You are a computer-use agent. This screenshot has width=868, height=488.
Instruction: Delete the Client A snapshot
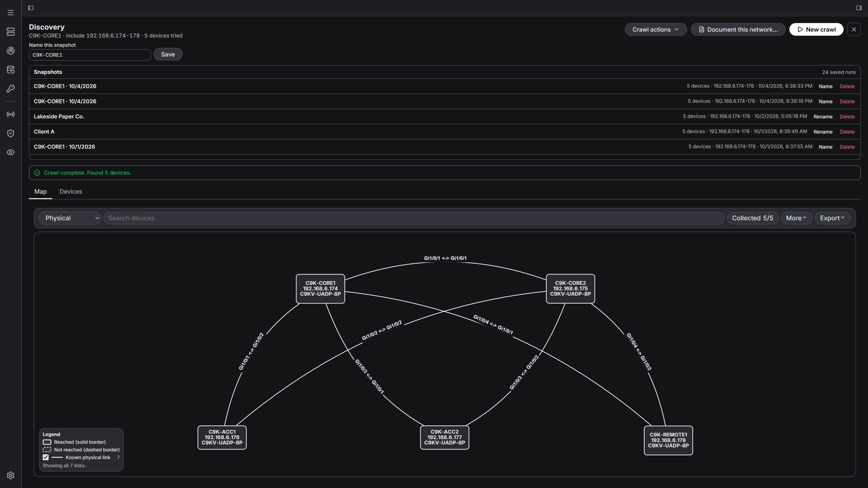(847, 132)
